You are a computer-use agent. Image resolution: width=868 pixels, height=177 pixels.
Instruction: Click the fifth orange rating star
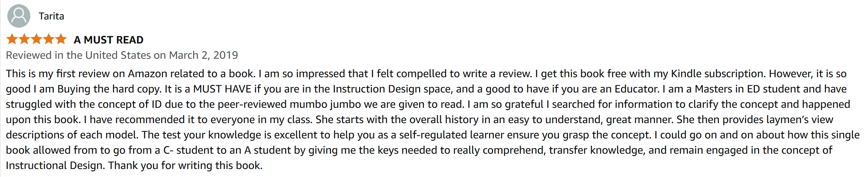pyautogui.click(x=61, y=39)
